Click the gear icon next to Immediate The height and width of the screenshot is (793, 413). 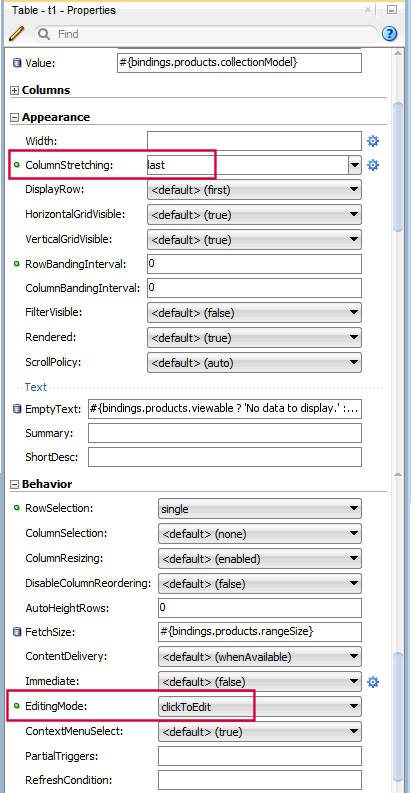[x=373, y=682]
